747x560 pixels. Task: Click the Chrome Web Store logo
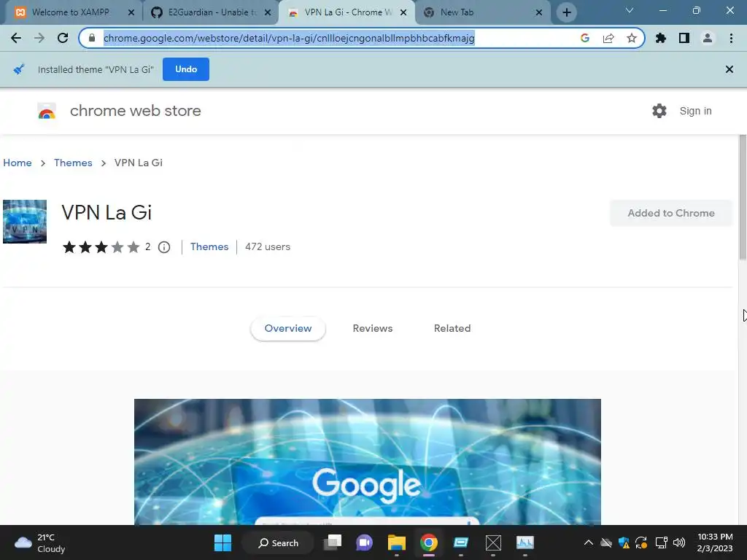(x=47, y=111)
